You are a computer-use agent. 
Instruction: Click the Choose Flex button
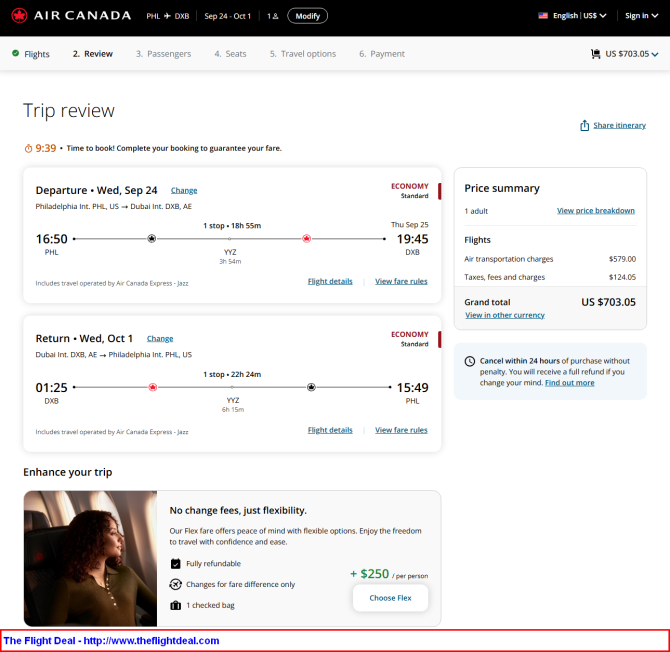[391, 598]
